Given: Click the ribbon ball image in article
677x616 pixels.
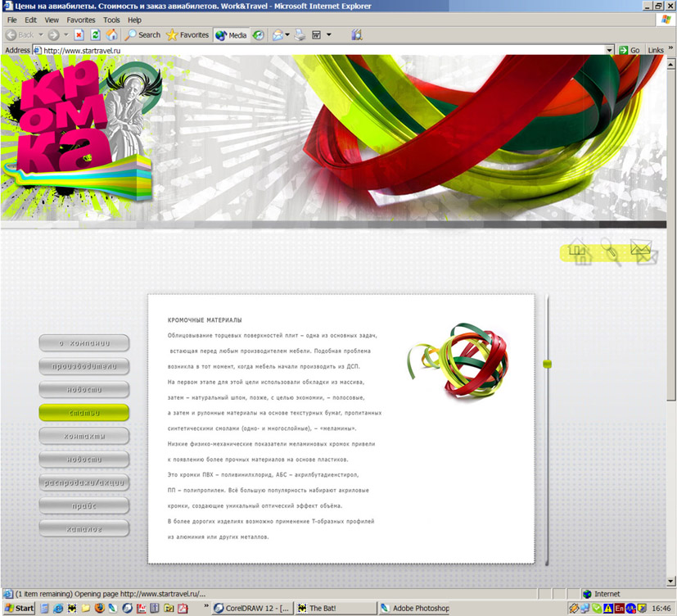Looking at the screenshot, I should 458,360.
